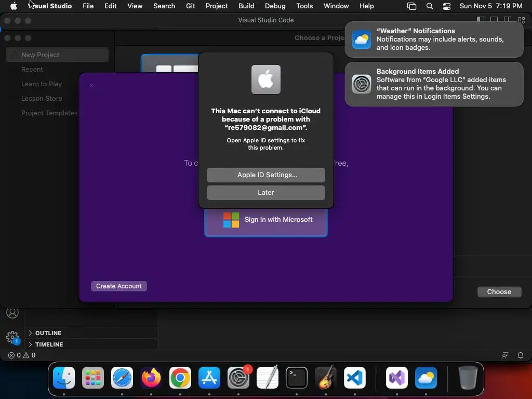The width and height of the screenshot is (532, 399).
Task: Open the Tools menu
Action: pos(304,6)
